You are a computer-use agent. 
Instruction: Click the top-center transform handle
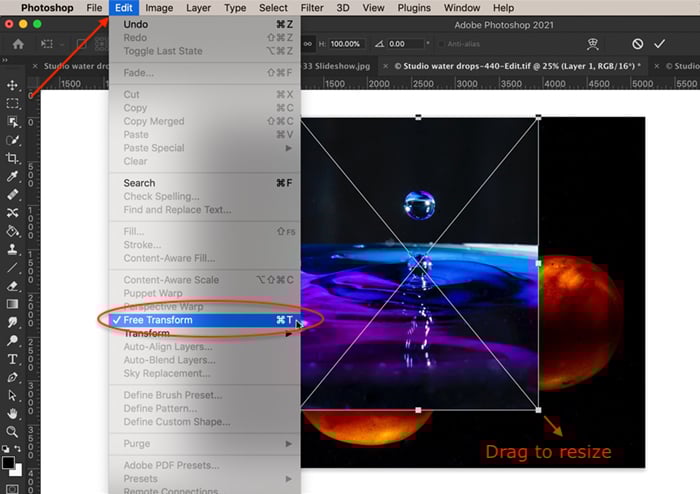(x=418, y=117)
